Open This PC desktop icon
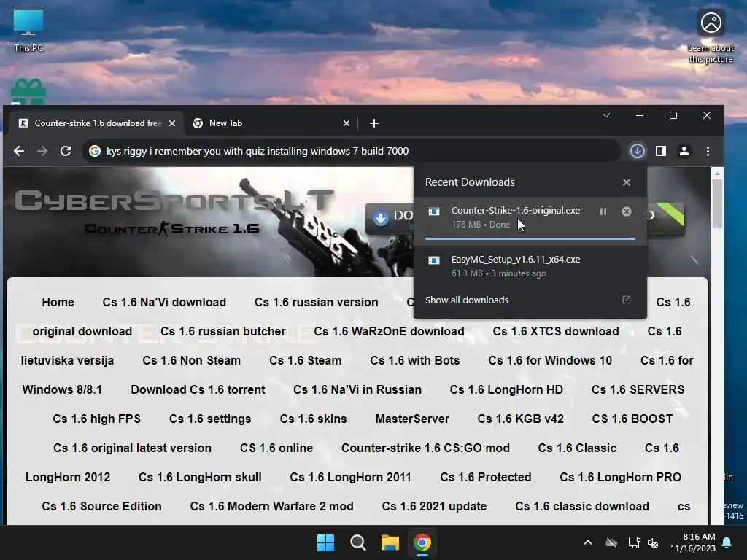747x560 pixels. [28, 29]
